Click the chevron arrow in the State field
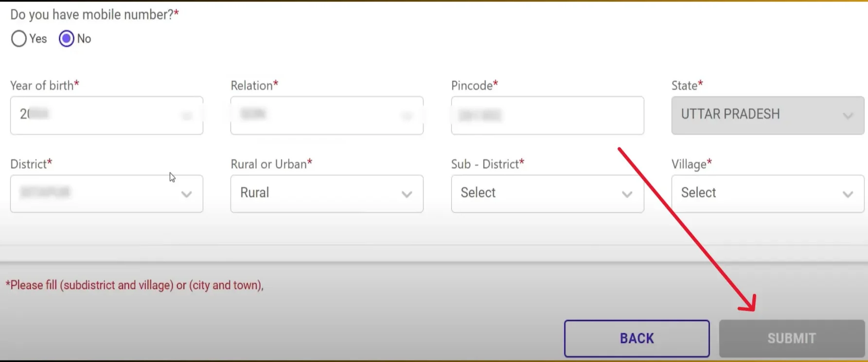868x362 pixels. tap(848, 116)
